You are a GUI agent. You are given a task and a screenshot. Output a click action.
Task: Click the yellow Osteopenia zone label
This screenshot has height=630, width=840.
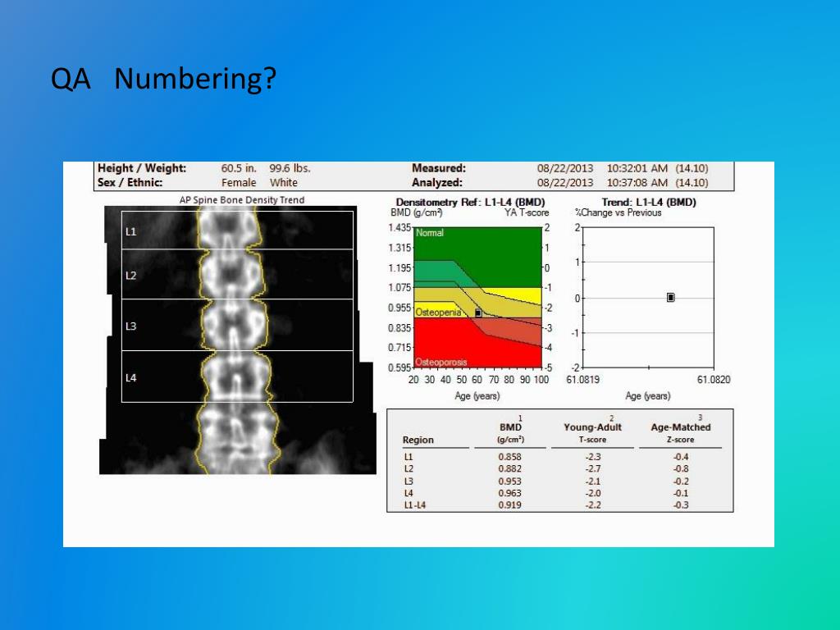pos(438,313)
